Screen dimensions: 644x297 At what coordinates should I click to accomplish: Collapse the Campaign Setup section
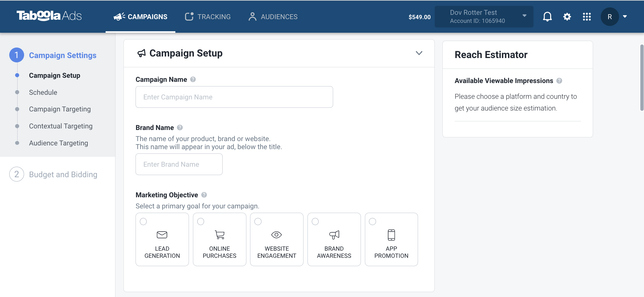click(419, 53)
